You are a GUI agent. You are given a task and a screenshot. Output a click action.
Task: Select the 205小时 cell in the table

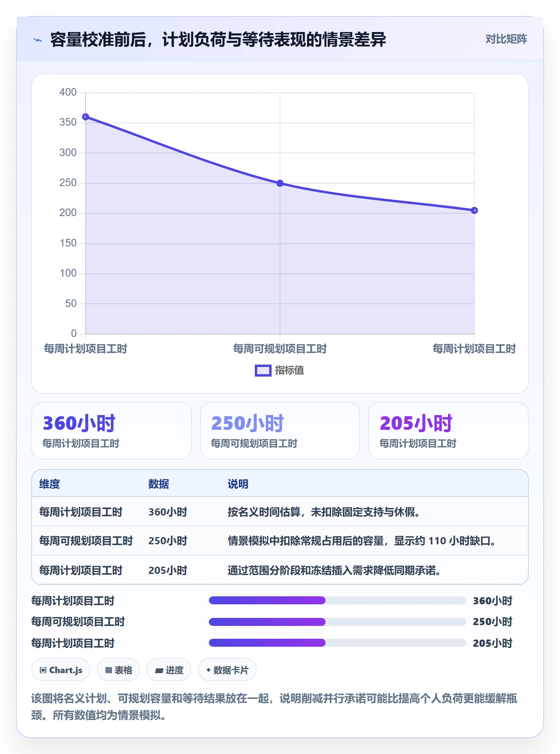pyautogui.click(x=168, y=571)
